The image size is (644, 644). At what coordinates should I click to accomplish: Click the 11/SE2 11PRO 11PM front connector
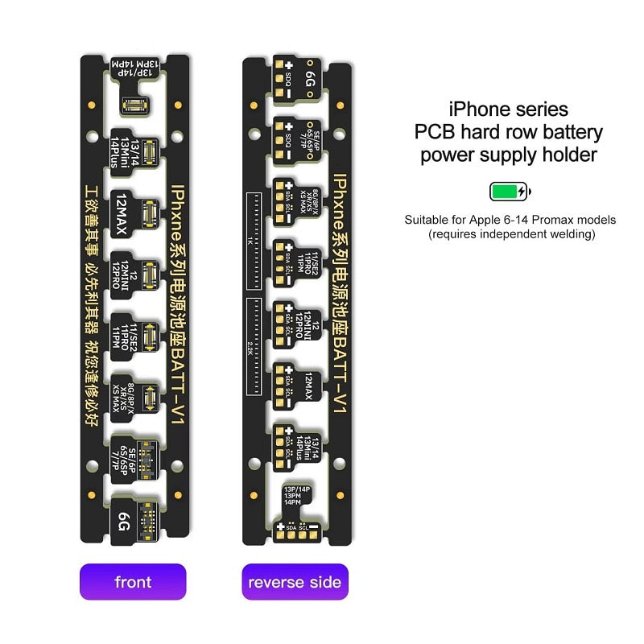click(x=134, y=337)
